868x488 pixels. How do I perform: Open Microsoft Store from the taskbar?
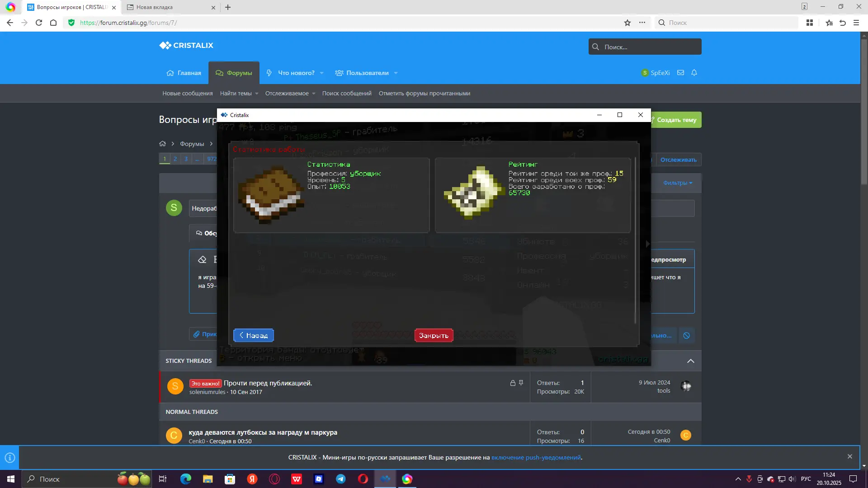coord(230,479)
